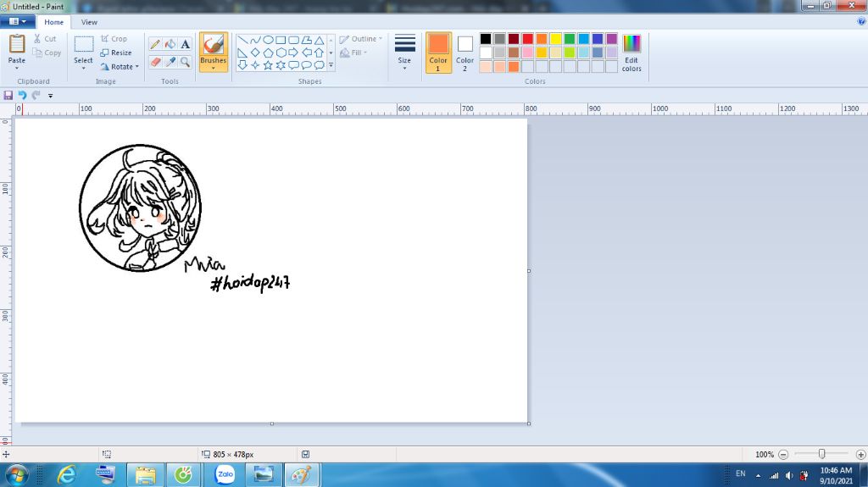Open the Paint file menu button
Viewport: 868px width, 487px height.
tap(18, 21)
